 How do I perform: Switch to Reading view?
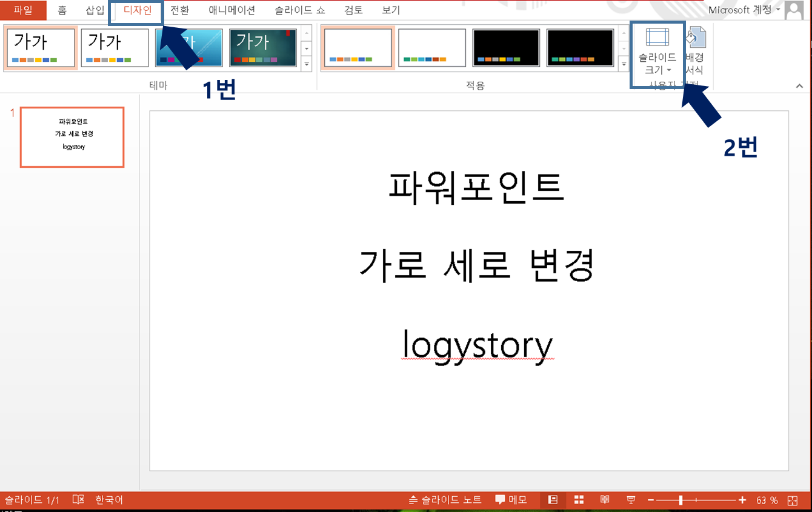point(605,500)
